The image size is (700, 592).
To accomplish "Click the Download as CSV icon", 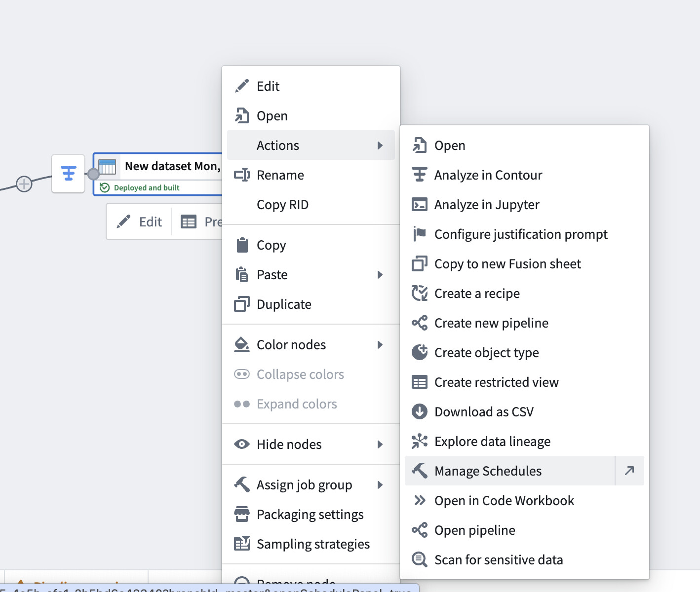I will click(x=420, y=411).
